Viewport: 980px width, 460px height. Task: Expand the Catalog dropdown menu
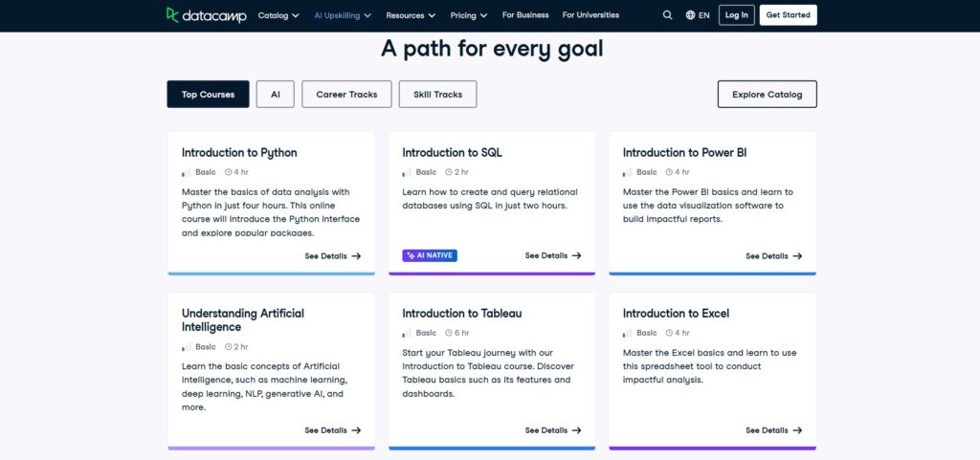(x=278, y=15)
